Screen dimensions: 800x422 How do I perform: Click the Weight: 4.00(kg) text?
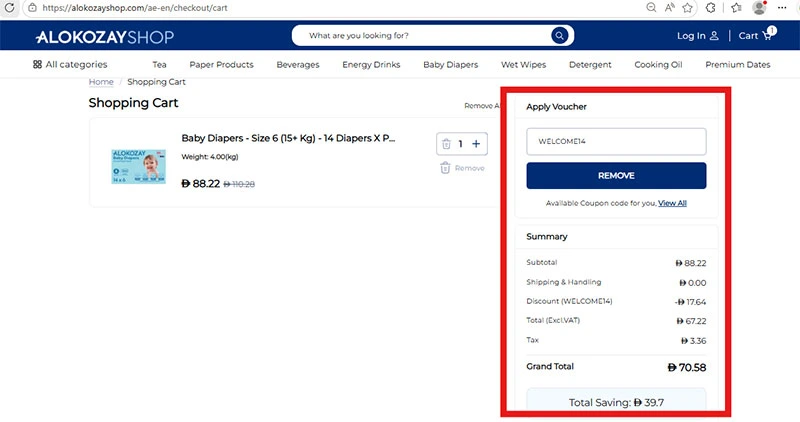[x=210, y=157]
